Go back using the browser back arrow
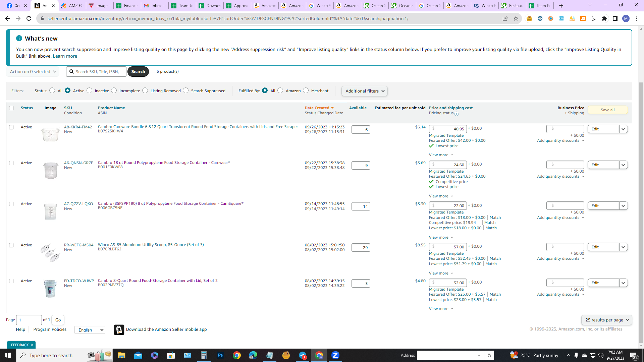644x362 pixels. [7, 18]
